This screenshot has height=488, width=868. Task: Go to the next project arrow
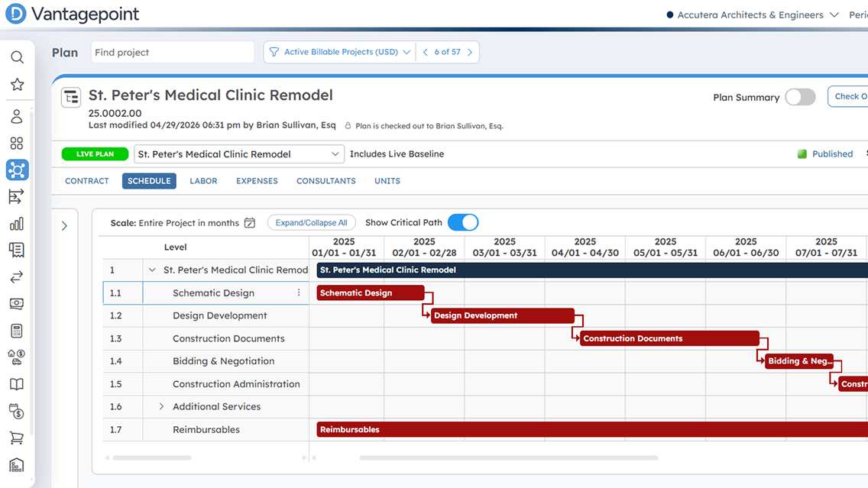[470, 52]
